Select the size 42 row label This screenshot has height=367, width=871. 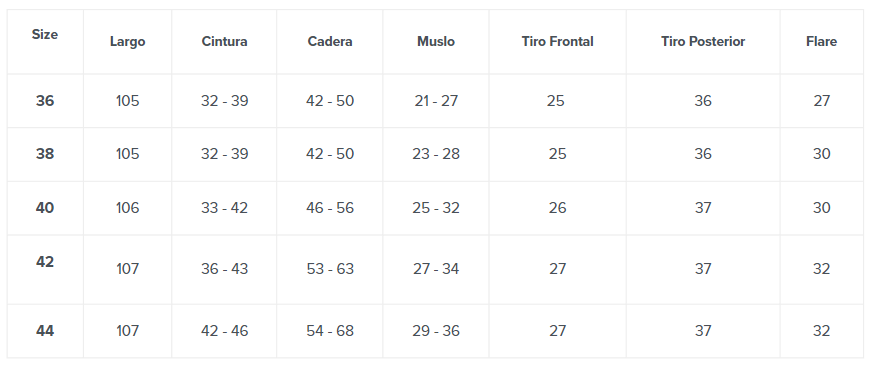[x=45, y=262]
